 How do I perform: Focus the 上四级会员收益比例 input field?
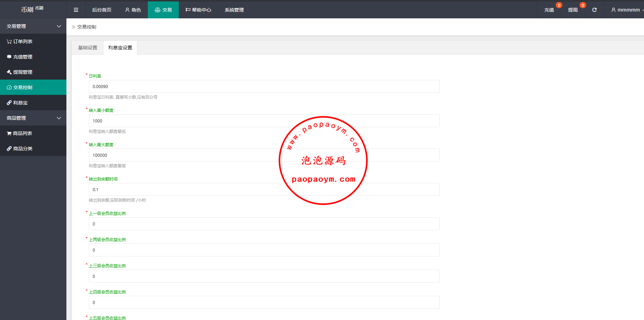point(264,302)
